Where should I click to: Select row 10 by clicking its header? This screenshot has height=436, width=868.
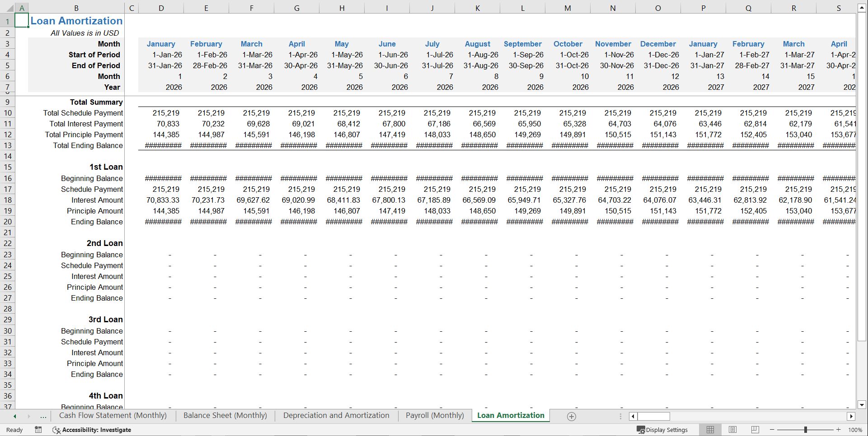[x=7, y=113]
